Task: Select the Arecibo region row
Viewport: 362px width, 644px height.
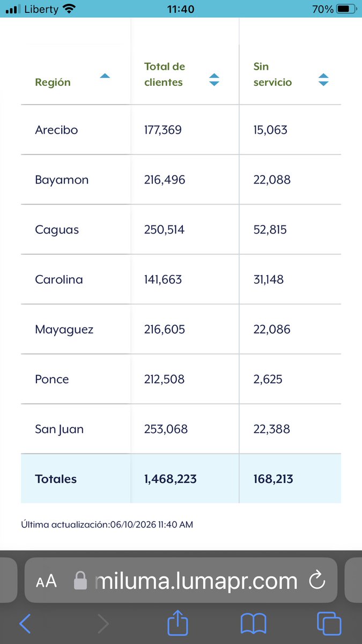Action: click(x=181, y=130)
